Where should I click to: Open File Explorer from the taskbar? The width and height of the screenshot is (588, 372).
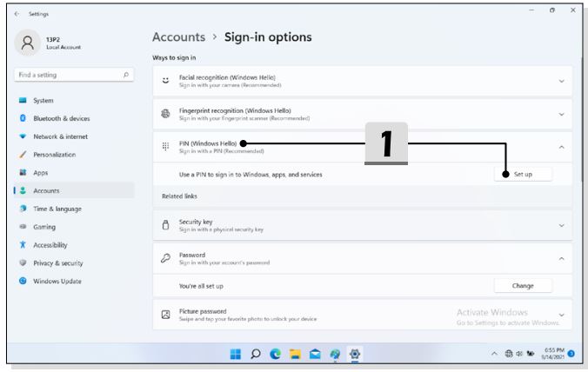294,355
